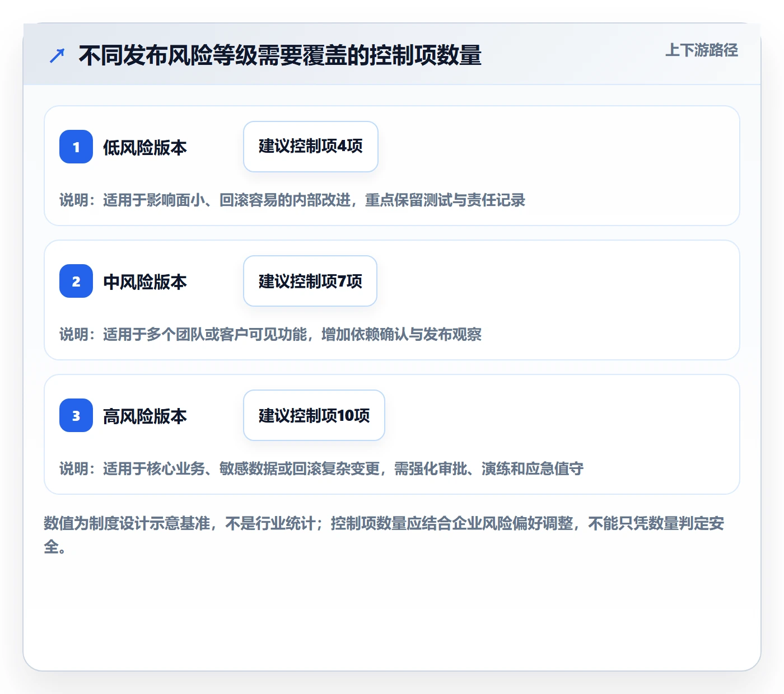Click the footnote starting 数值为制度设计示意基准
This screenshot has height=694, width=784.
coord(384,534)
